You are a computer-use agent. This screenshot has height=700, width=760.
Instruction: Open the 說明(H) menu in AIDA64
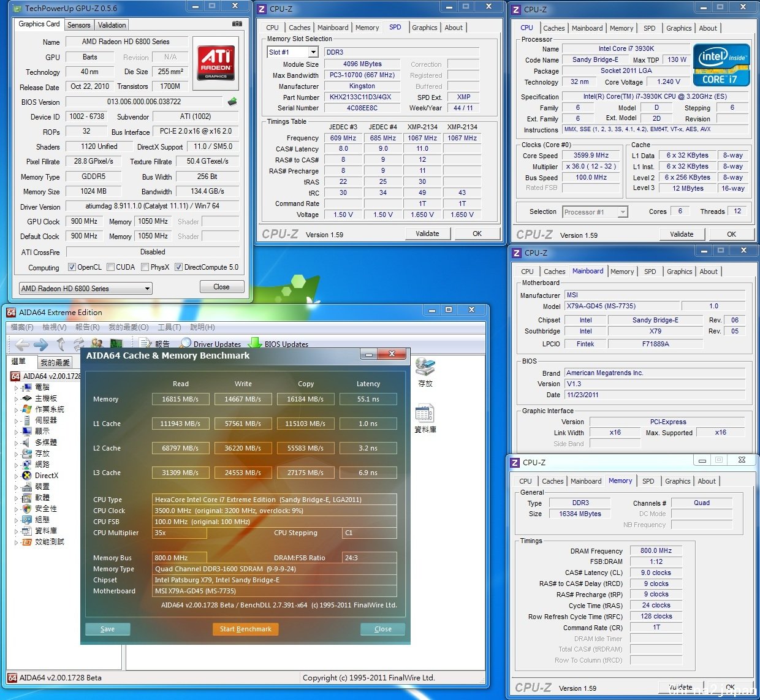tap(202, 327)
